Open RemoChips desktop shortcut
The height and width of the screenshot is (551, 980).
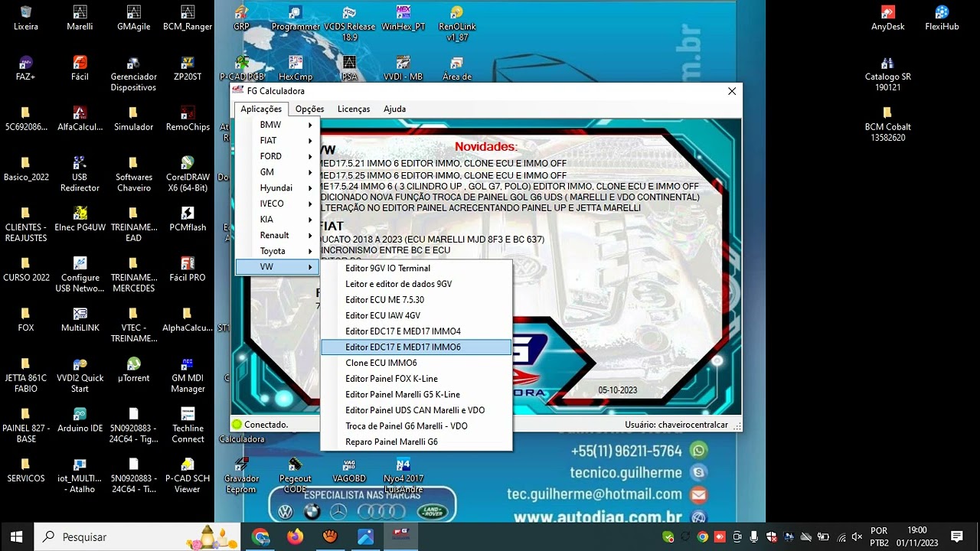[x=188, y=119]
